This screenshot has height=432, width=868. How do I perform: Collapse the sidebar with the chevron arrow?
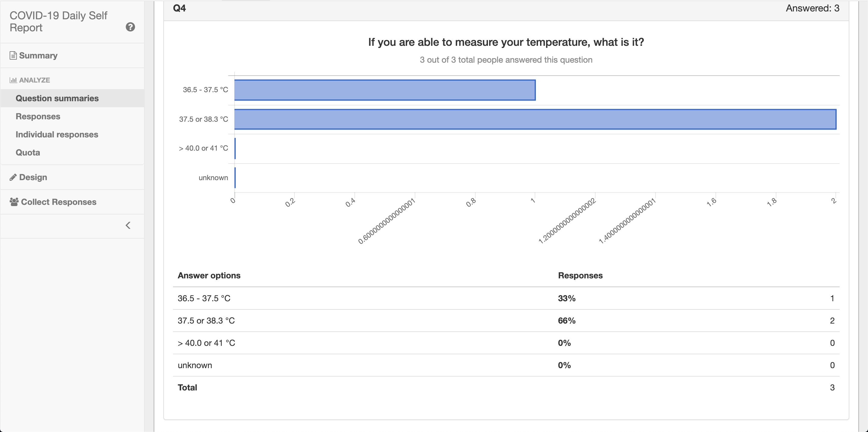point(128,225)
